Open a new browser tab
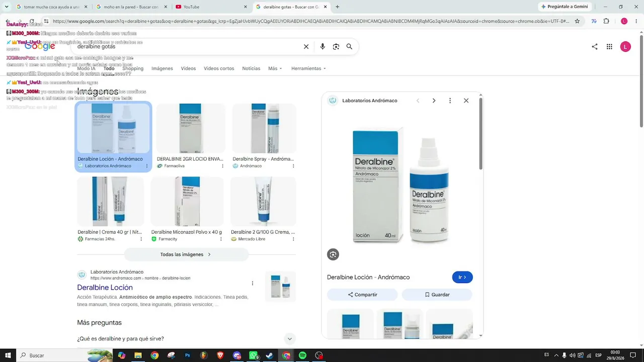The height and width of the screenshot is (362, 644). [337, 7]
